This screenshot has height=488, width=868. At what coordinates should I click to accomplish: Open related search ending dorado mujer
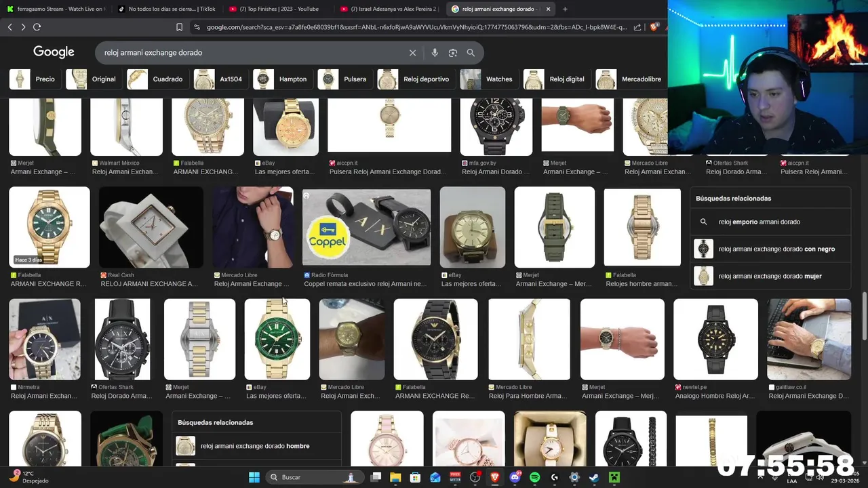point(770,276)
